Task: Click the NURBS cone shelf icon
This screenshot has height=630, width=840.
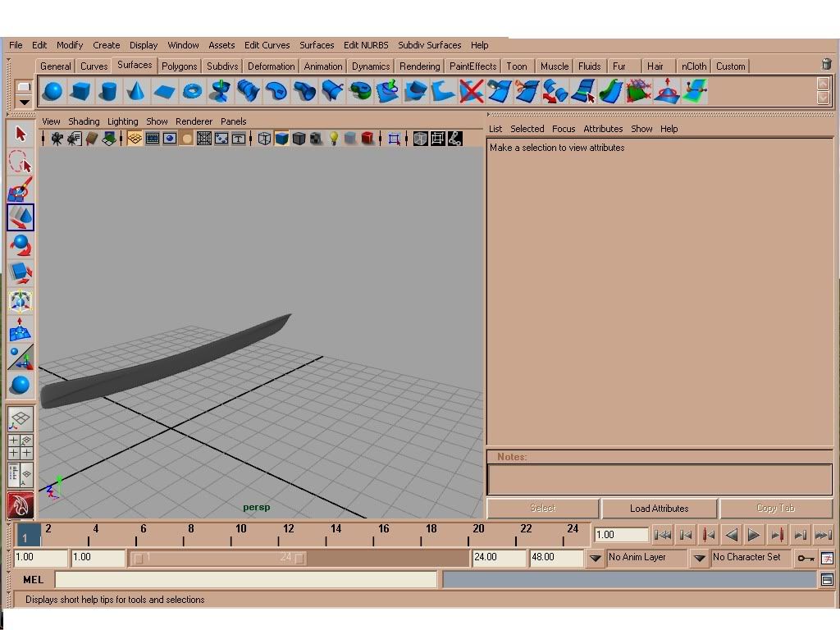Action: 135,91
